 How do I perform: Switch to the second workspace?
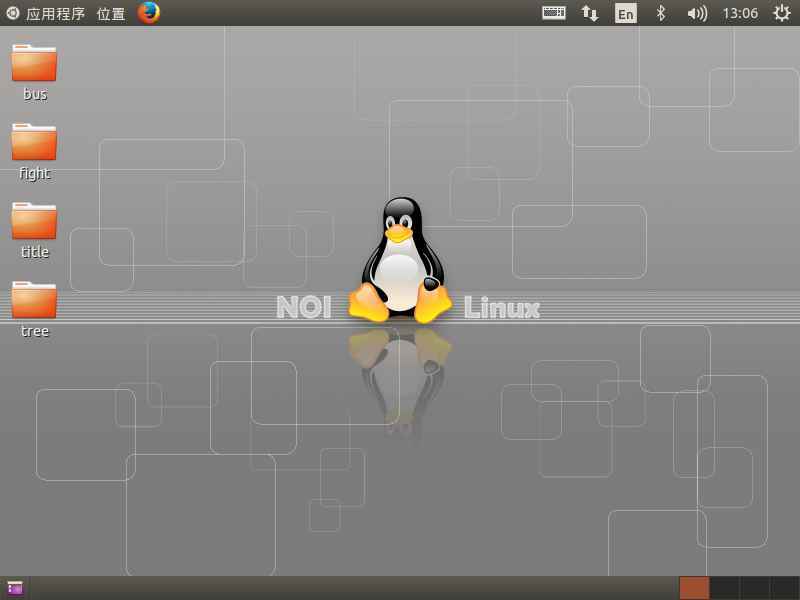tap(724, 588)
